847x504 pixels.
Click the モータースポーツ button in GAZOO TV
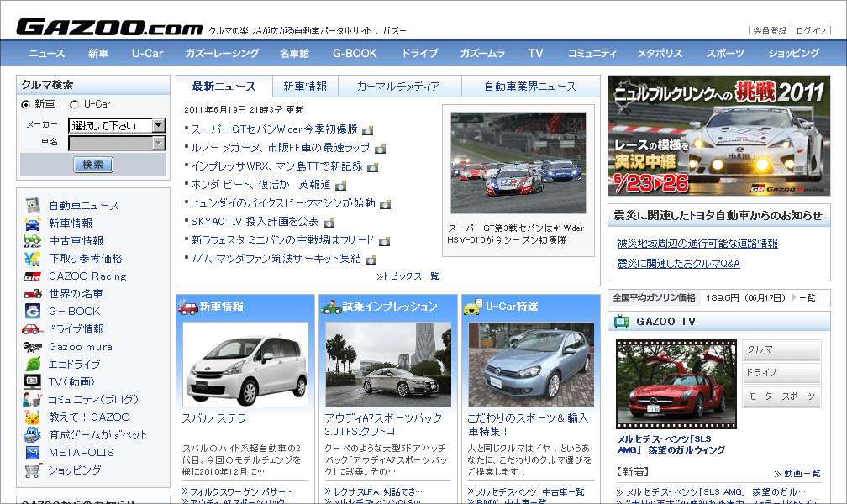pos(781,396)
